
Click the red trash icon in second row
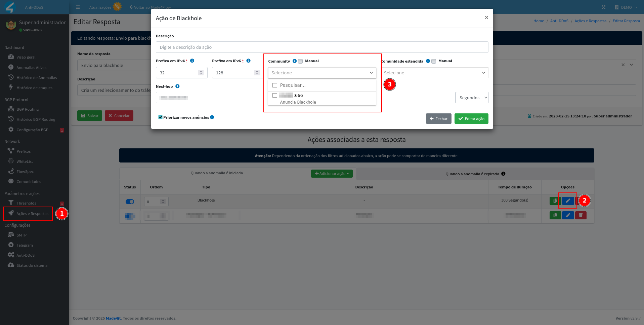pyautogui.click(x=581, y=215)
